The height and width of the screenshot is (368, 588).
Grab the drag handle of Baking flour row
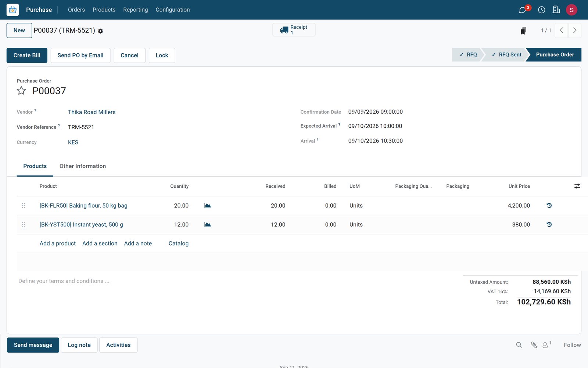[x=24, y=206]
